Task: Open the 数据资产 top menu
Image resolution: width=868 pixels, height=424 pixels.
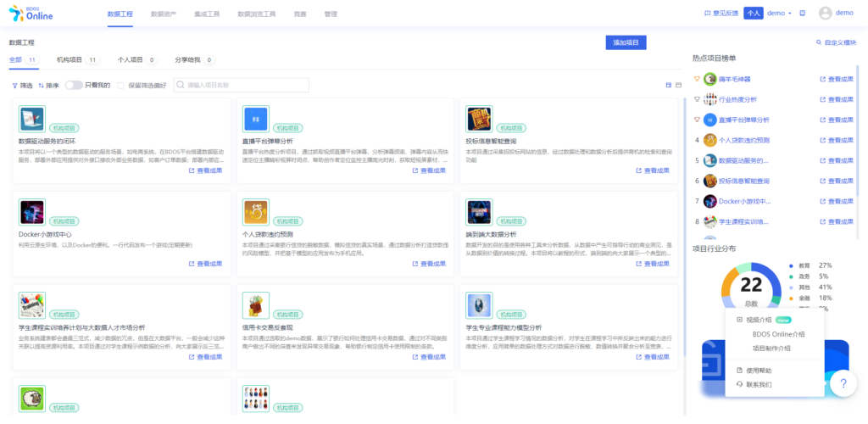Action: pyautogui.click(x=164, y=14)
